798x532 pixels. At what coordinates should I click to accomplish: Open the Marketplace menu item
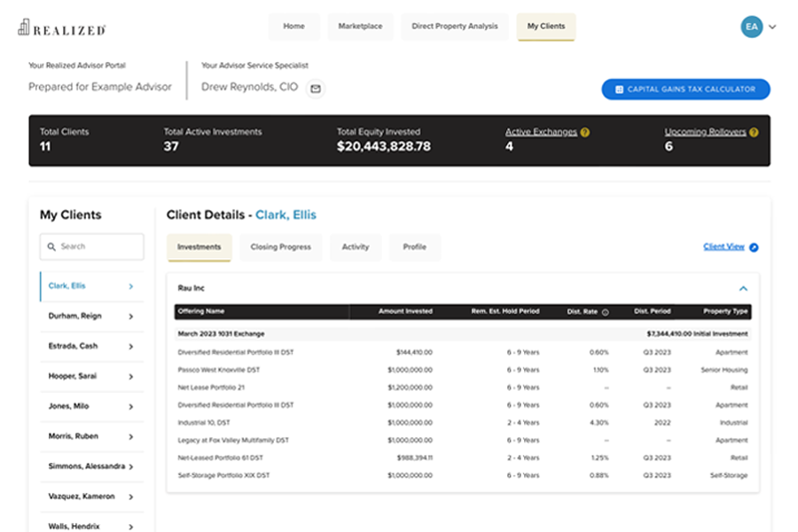click(x=360, y=27)
